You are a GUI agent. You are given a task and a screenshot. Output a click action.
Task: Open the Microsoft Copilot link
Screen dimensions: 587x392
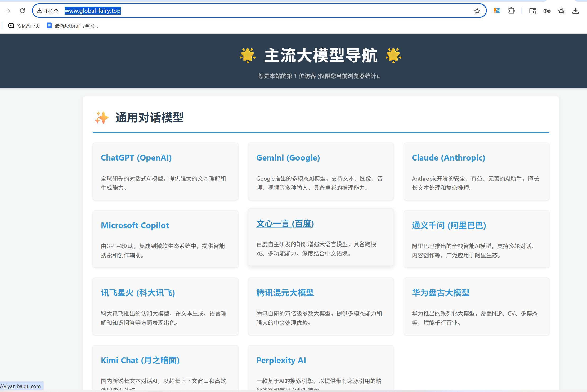135,225
